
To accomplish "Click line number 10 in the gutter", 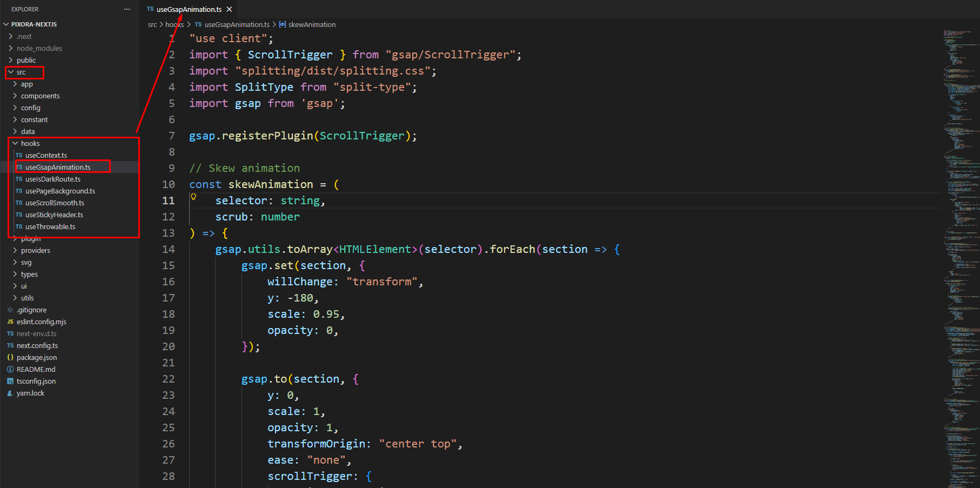I will coord(169,184).
